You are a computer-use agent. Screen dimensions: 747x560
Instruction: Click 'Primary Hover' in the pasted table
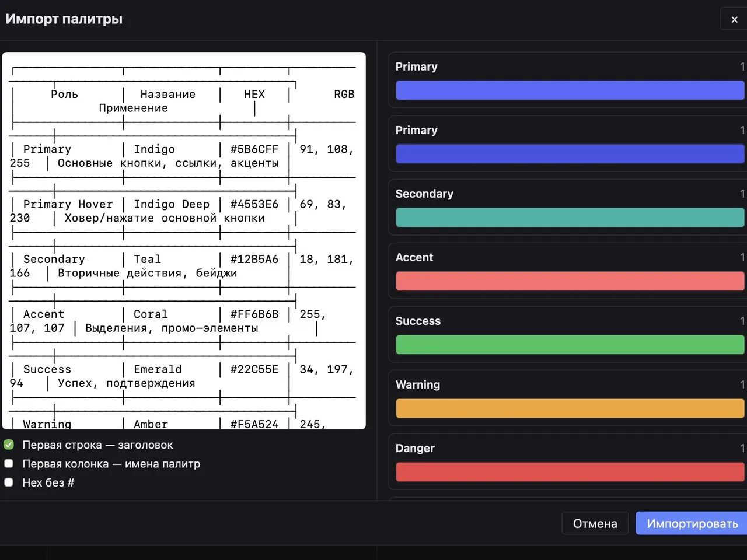pos(68,204)
